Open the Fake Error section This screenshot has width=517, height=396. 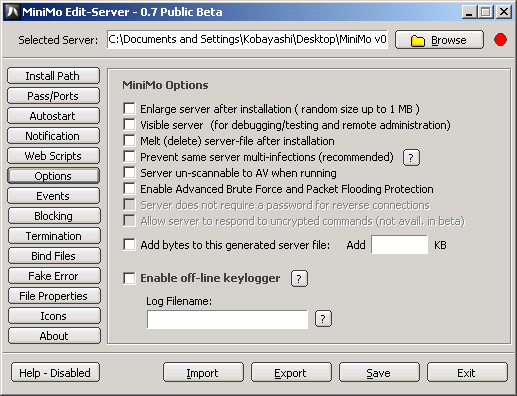[x=54, y=276]
